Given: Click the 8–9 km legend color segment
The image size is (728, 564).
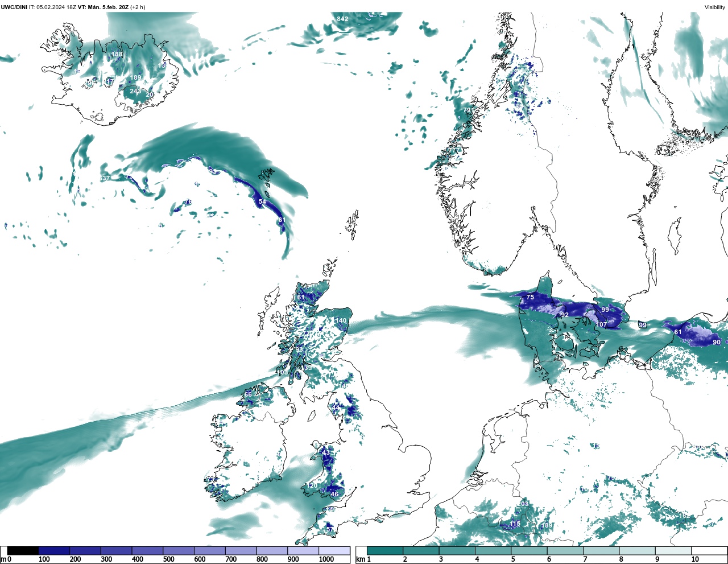Looking at the screenshot, I should (x=637, y=550).
